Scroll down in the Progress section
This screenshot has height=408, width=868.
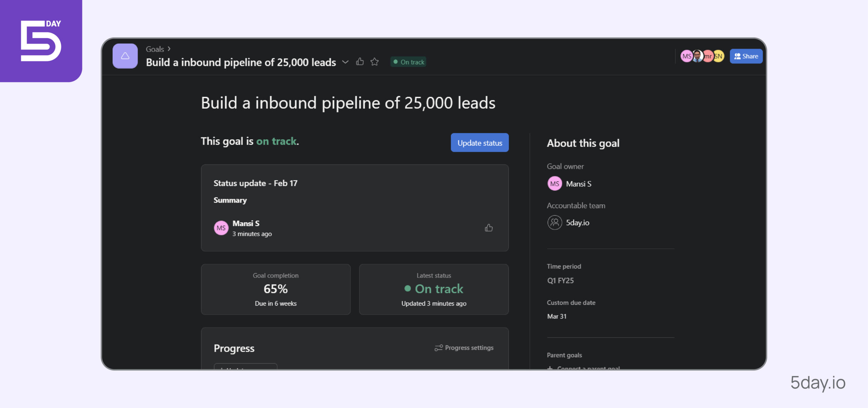coord(354,363)
